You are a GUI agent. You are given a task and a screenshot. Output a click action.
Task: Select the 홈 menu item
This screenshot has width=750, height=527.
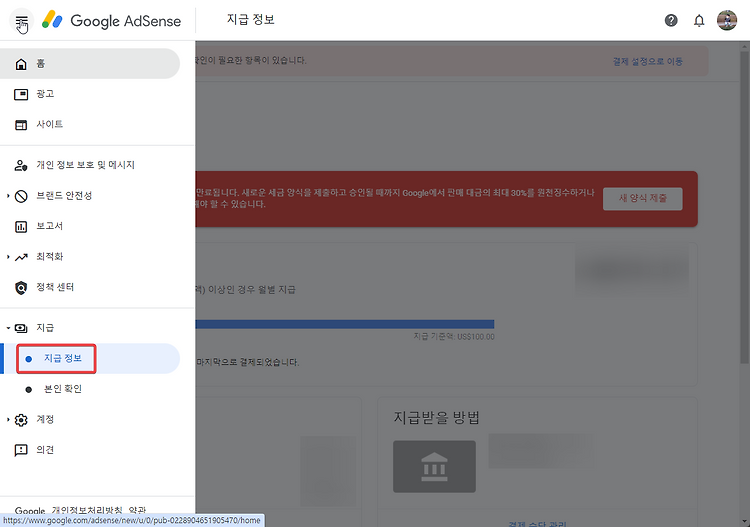click(90, 64)
